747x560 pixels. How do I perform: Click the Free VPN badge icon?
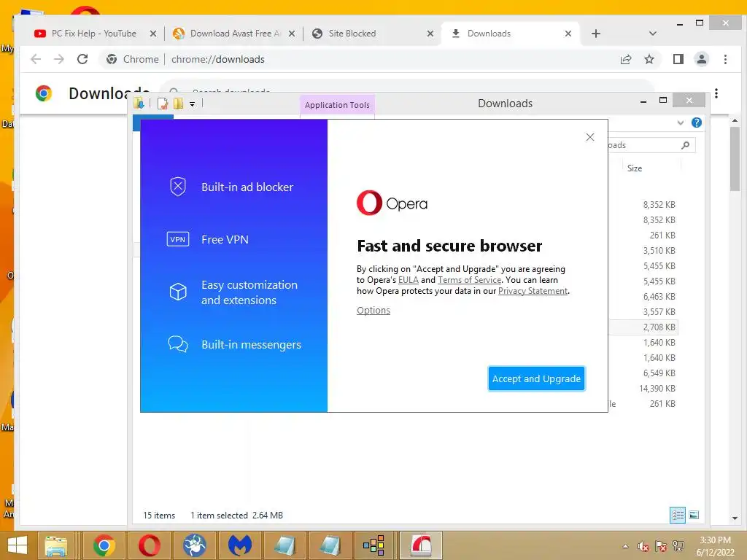click(x=178, y=239)
